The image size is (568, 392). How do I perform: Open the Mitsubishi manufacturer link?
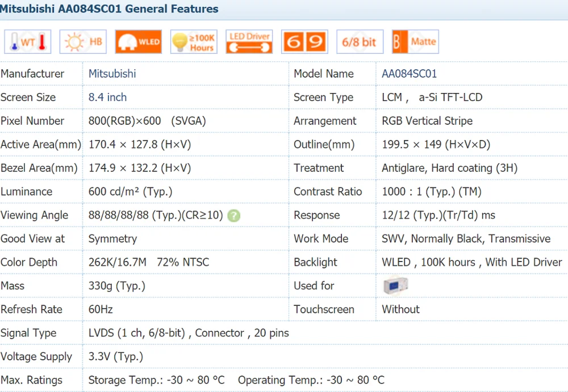click(x=112, y=74)
